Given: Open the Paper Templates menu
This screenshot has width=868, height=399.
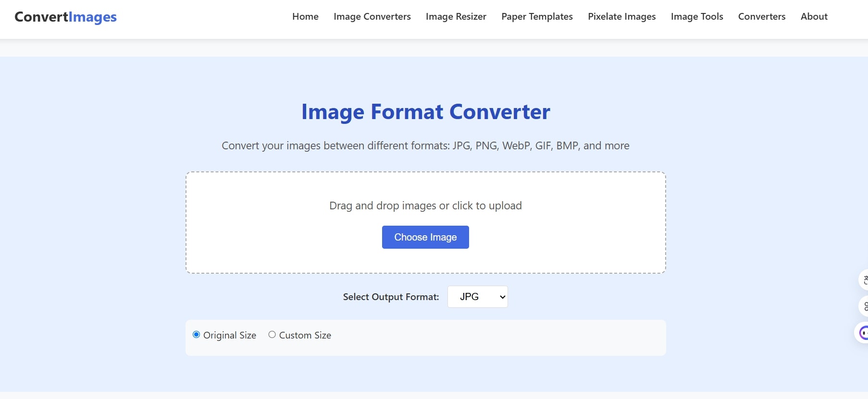Looking at the screenshot, I should tap(537, 17).
